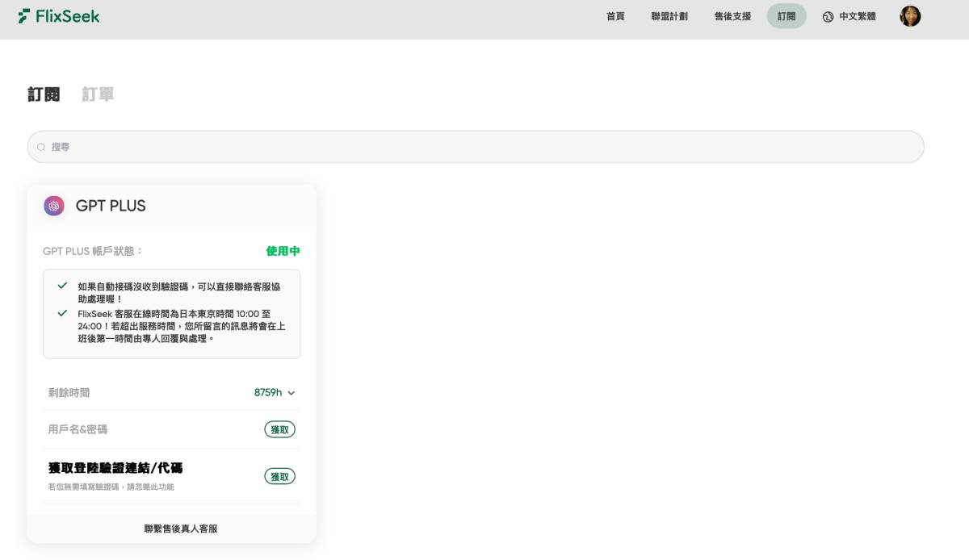
Task: Click the notice about 自動接碼沒收到驗證碼
Action: (x=179, y=292)
